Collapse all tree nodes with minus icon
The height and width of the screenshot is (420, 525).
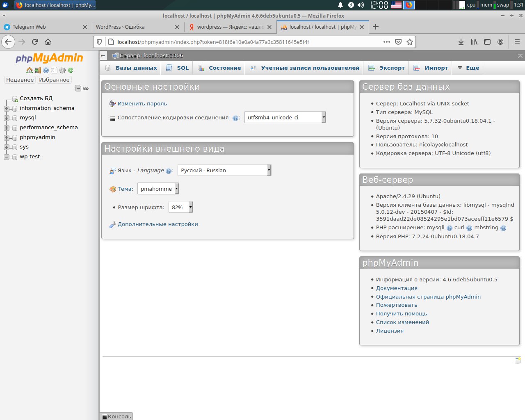78,88
